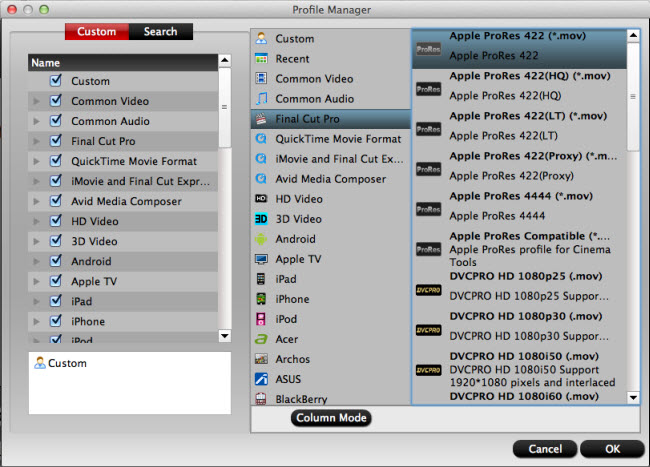Screen dimensions: 650x467
Task: Select Apple ProRes 422 (*.mov) profile
Action: pyautogui.click(x=519, y=48)
